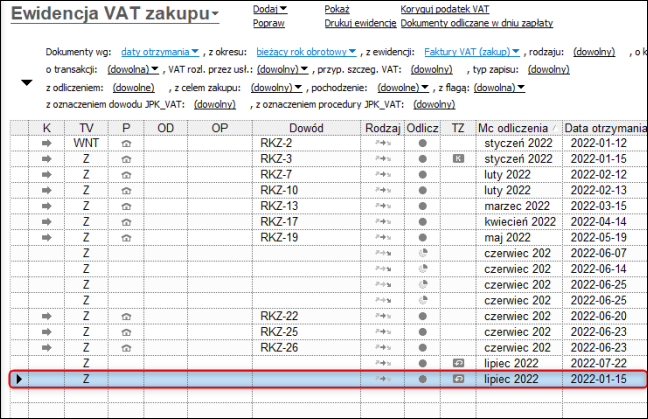This screenshot has width=648, height=419.
Task: Click the house icon in the RKZ-2 row
Action: [x=126, y=143]
